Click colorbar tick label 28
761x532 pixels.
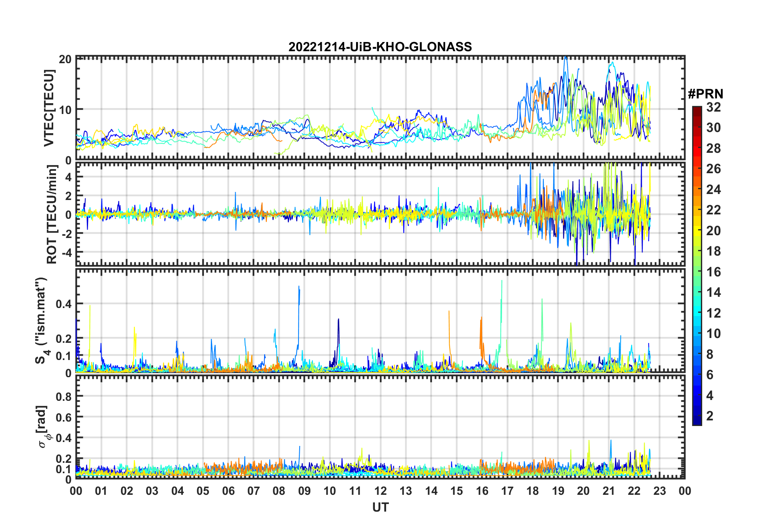tap(713, 148)
